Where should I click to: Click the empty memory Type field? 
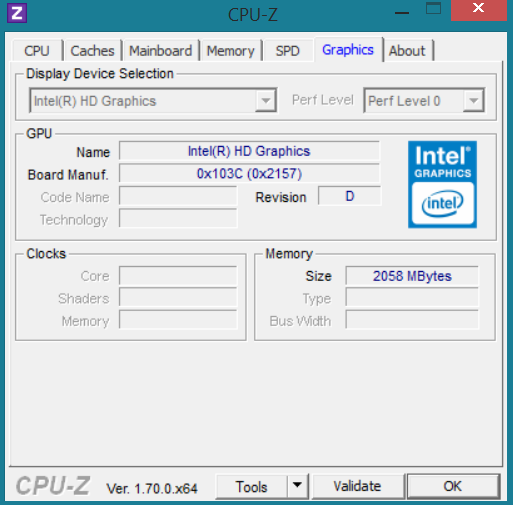click(412, 298)
